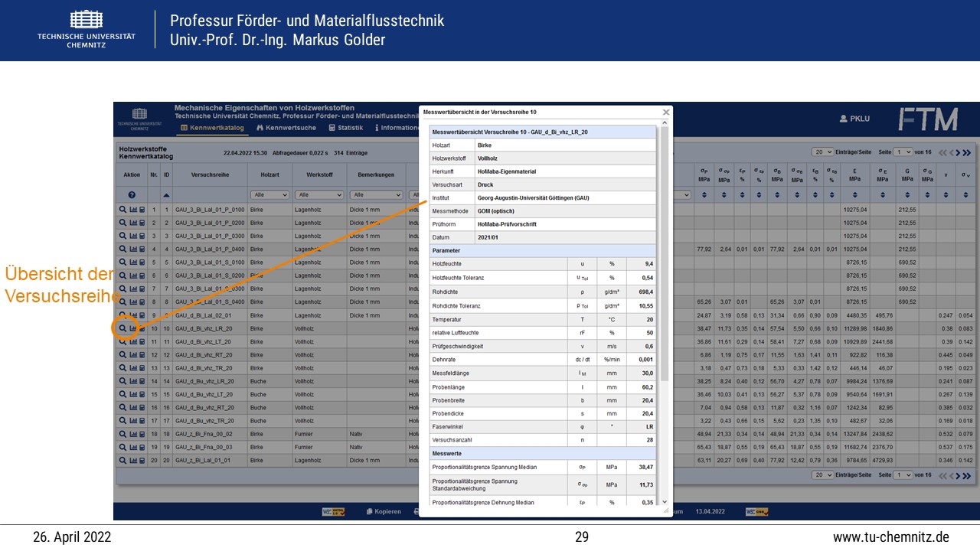980x551 pixels.
Task: Sort the ν column
Action: [946, 195]
